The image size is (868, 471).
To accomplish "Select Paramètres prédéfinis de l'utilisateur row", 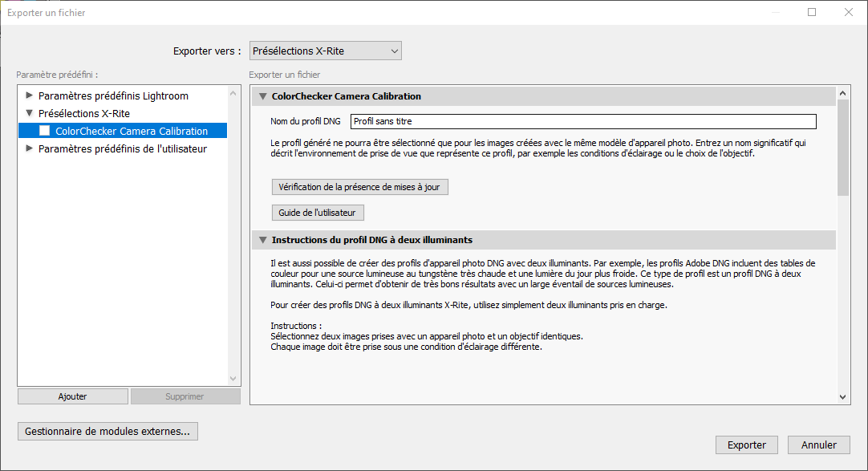I will (123, 149).
